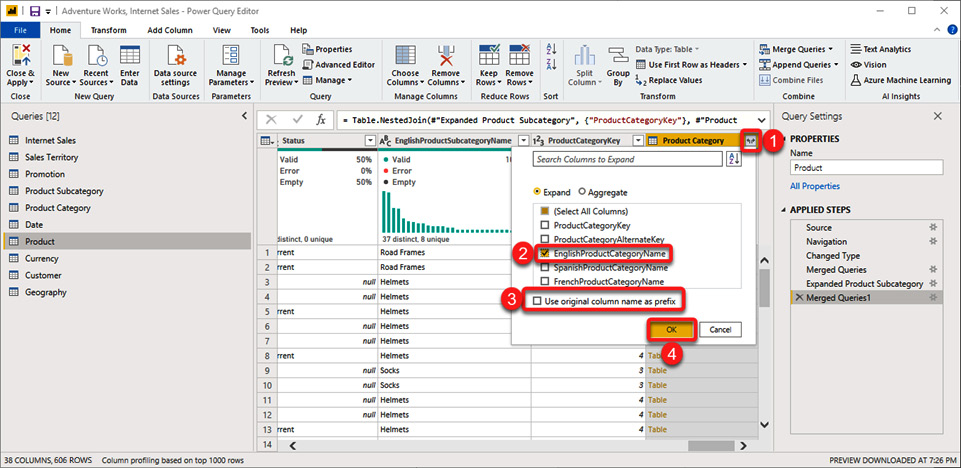Open the Recent Sources icon
This screenshot has width=961, height=468.
(x=97, y=56)
